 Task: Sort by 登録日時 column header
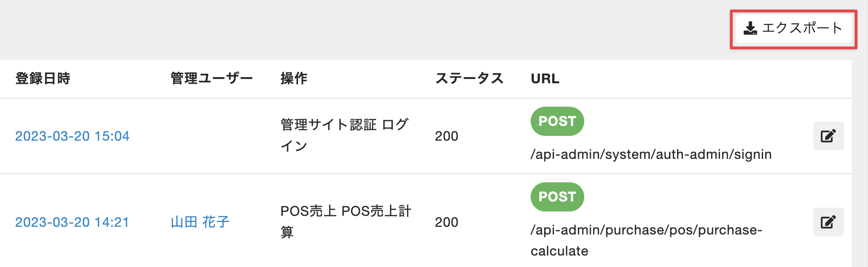(43, 78)
